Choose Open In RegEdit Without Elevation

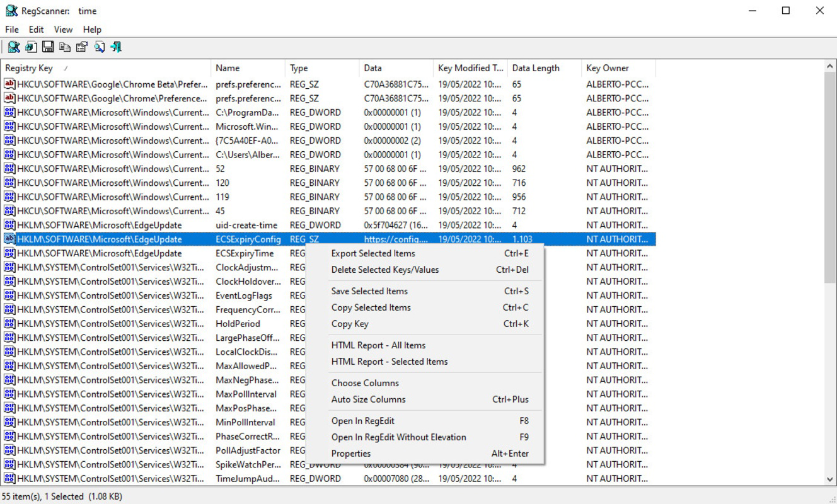tap(424, 437)
